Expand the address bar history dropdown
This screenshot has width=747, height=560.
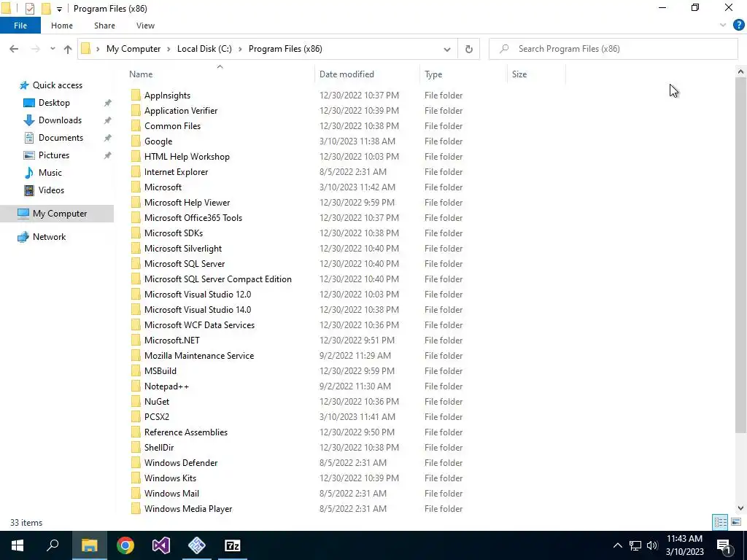(447, 49)
